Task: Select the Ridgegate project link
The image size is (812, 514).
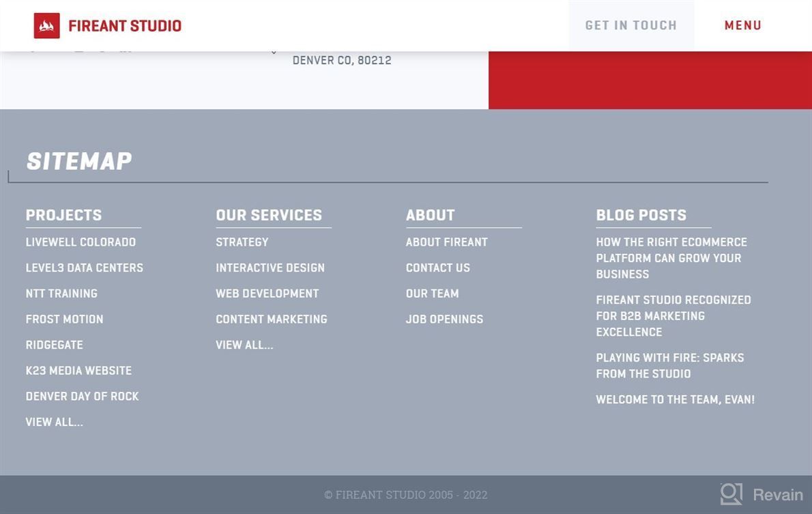Action: 55,345
